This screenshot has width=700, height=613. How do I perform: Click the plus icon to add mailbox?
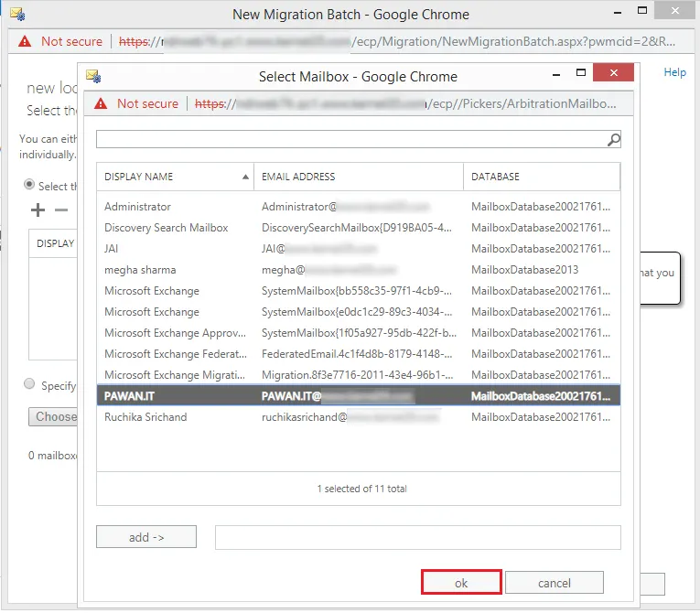click(38, 210)
